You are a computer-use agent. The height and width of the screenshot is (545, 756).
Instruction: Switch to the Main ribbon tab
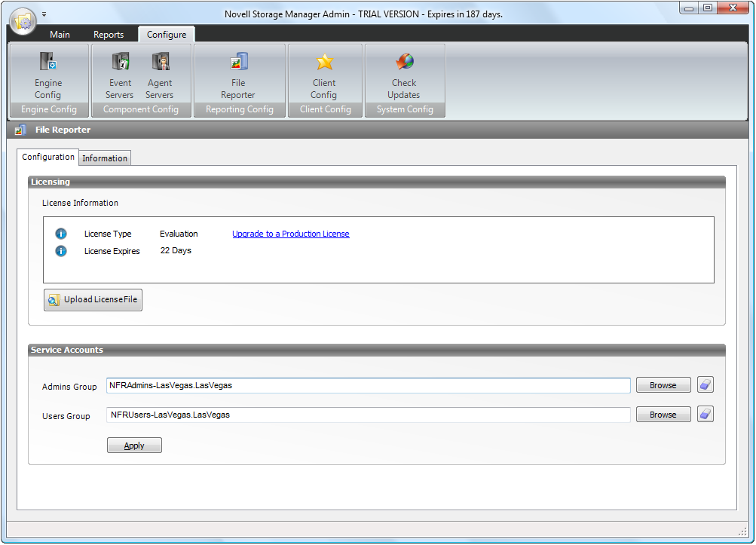(60, 35)
